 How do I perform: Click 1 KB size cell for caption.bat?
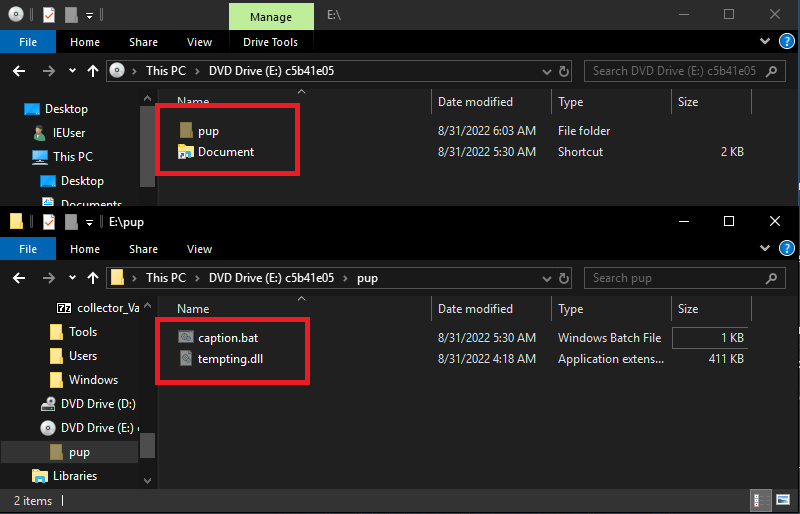(x=710, y=338)
